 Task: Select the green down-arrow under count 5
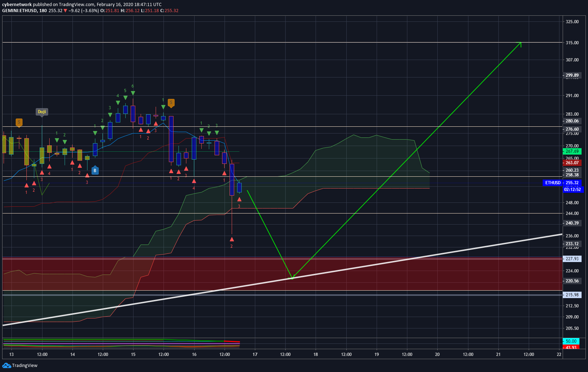click(x=125, y=98)
